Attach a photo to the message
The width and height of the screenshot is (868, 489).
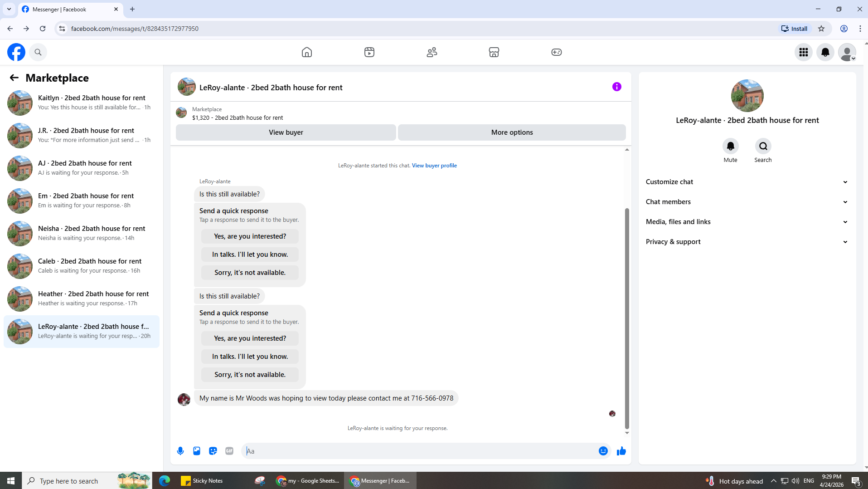point(197,451)
